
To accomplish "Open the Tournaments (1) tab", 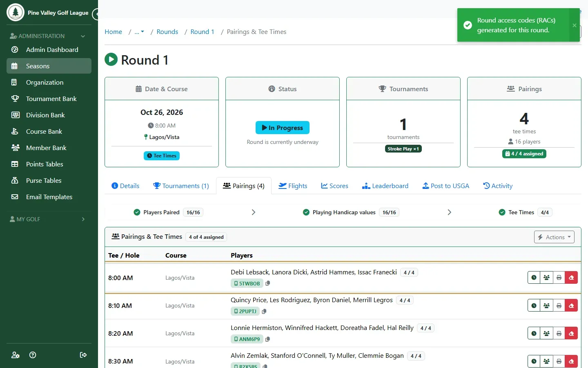I will (x=181, y=186).
